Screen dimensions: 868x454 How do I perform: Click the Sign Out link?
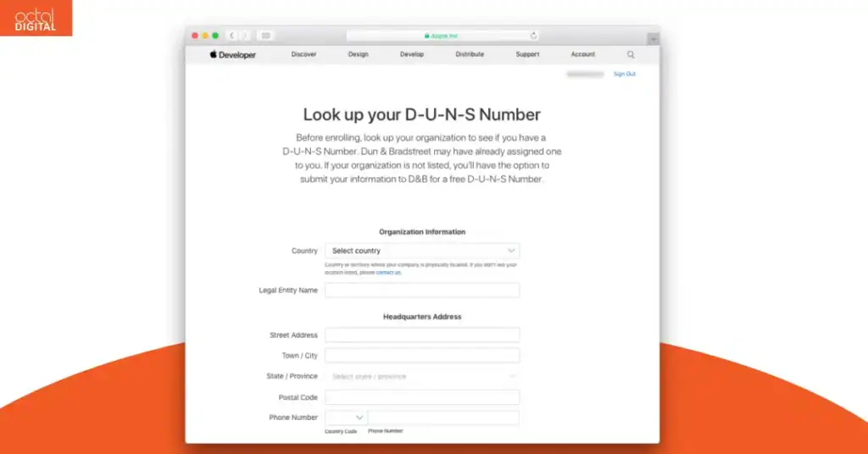click(625, 74)
